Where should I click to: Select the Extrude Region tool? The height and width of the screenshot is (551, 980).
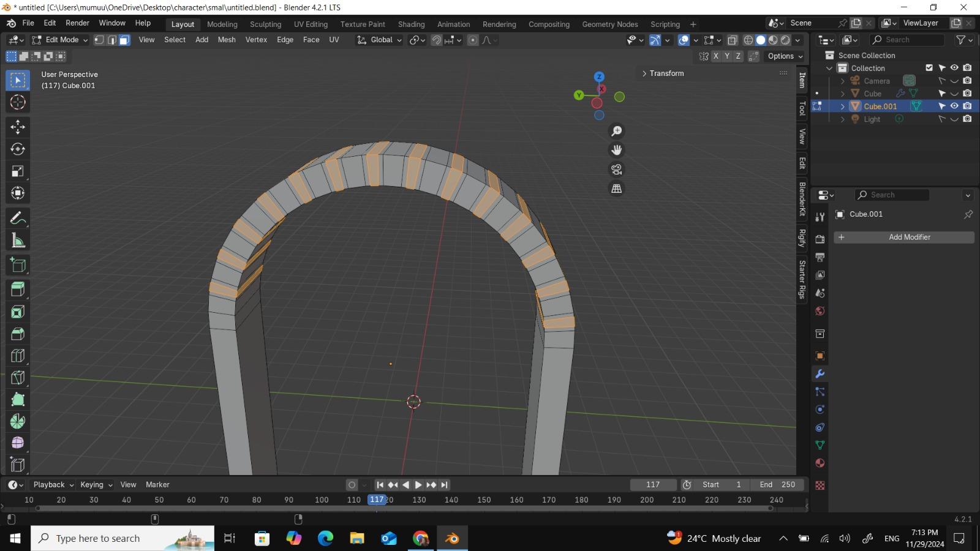18,290
